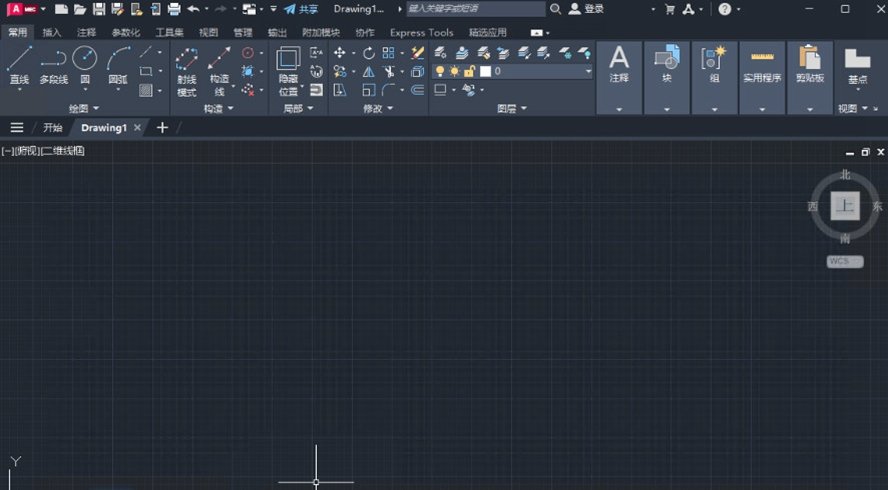The image size is (888, 490).
Task: Select the Mirror tool
Action: click(x=369, y=72)
